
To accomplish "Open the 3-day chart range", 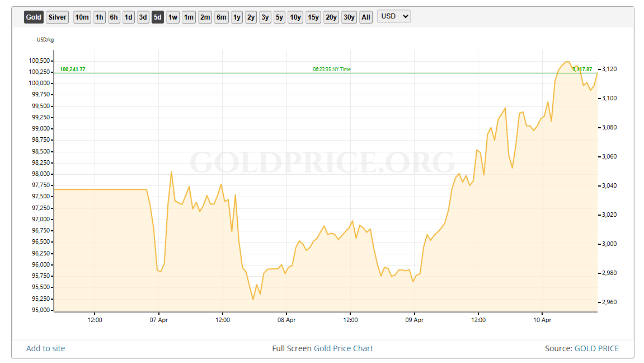I will point(143,17).
